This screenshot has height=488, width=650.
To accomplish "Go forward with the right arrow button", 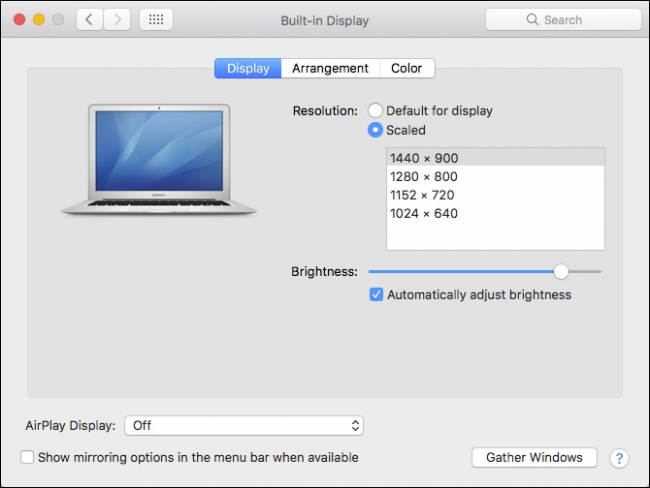I will pos(117,19).
